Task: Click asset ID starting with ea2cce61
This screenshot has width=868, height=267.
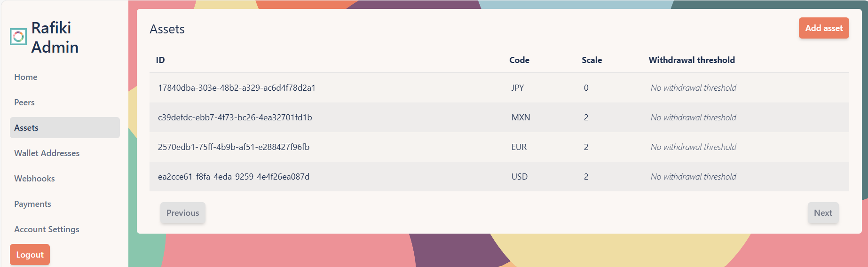Action: coord(234,177)
